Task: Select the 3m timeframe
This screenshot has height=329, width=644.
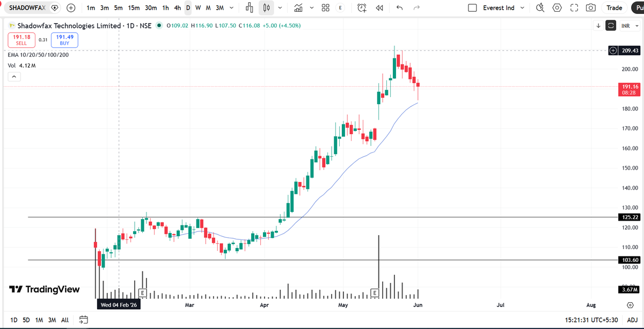Action: [x=104, y=8]
